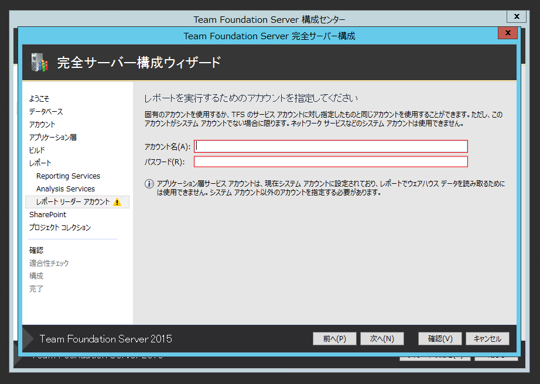The width and height of the screenshot is (540, 384).
Task: Open the ようこそ wizard step
Action: coord(39,99)
